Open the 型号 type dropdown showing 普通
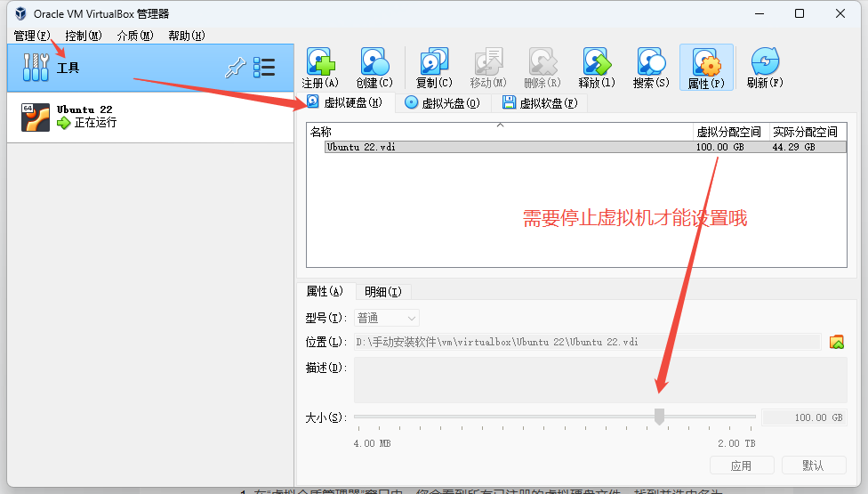The image size is (868, 494). click(x=386, y=318)
